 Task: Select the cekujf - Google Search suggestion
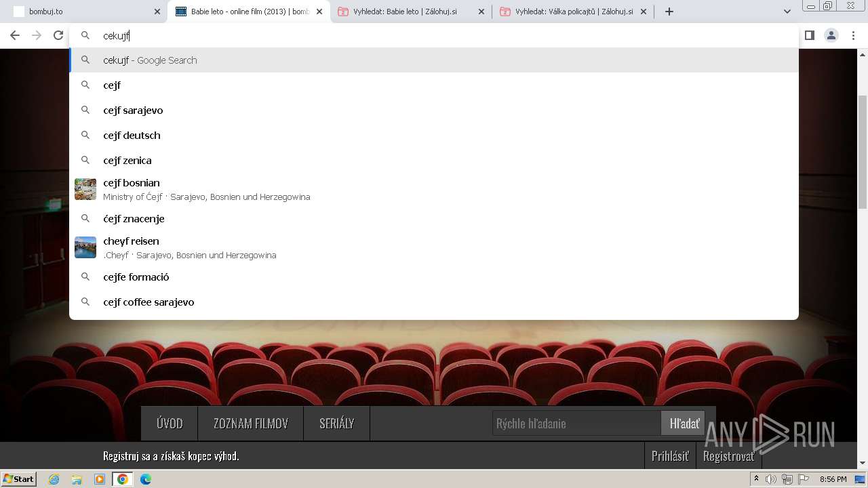(x=434, y=60)
